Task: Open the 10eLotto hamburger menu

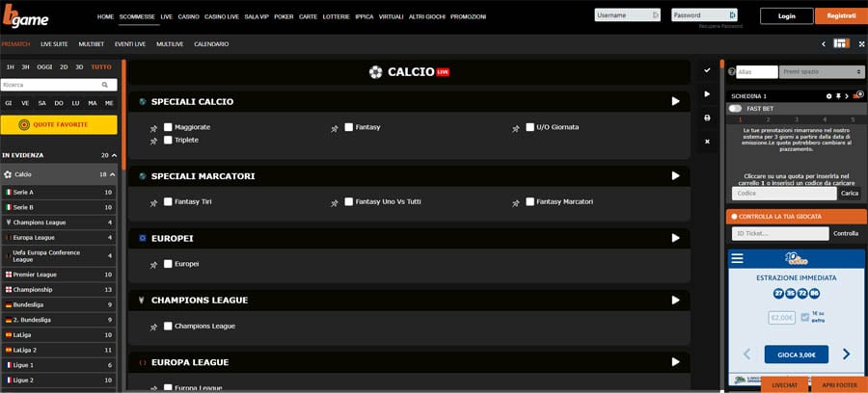Action: [738, 258]
